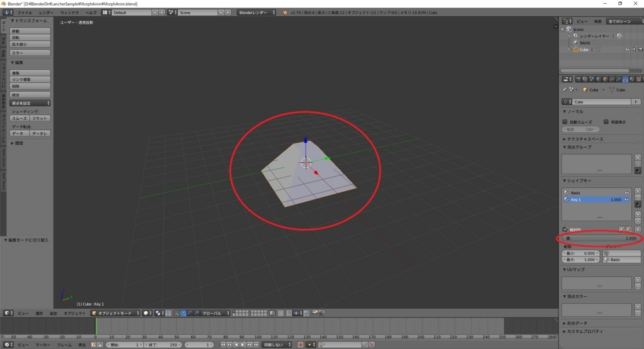Open the Blenderレンダー engine dropdown
Image resolution: width=644 pixels, height=349 pixels.
point(257,13)
